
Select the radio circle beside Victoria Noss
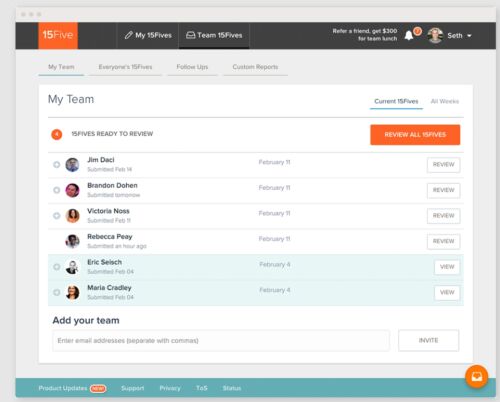tap(57, 216)
